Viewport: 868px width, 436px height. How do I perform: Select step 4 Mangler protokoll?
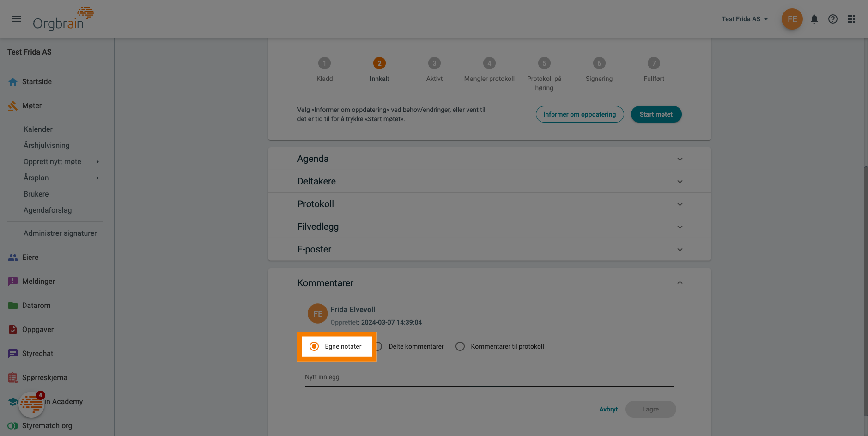pyautogui.click(x=489, y=63)
